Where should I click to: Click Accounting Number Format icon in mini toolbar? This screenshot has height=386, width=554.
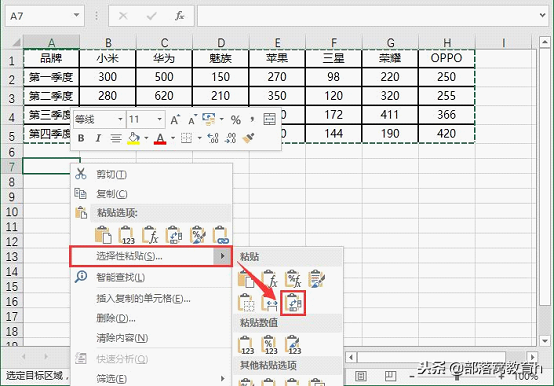tap(209, 119)
